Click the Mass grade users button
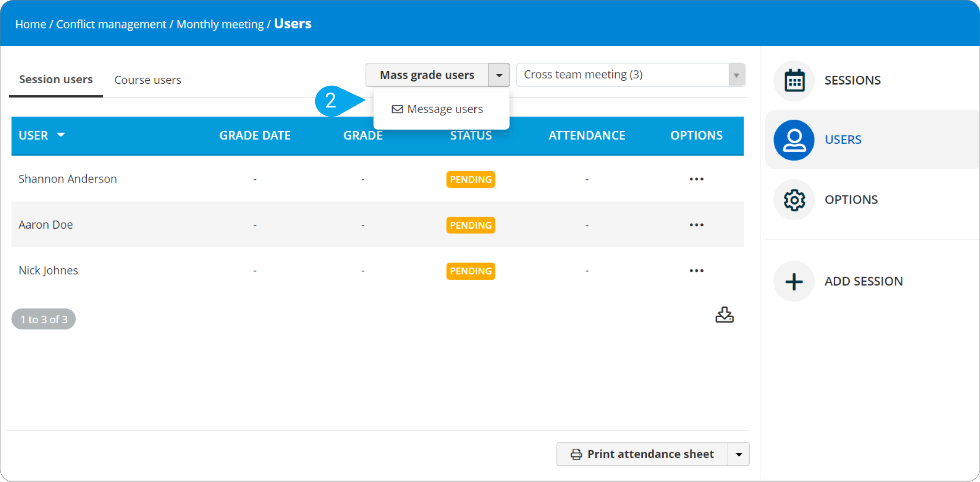Screen dimensions: 980x482 coord(427,75)
